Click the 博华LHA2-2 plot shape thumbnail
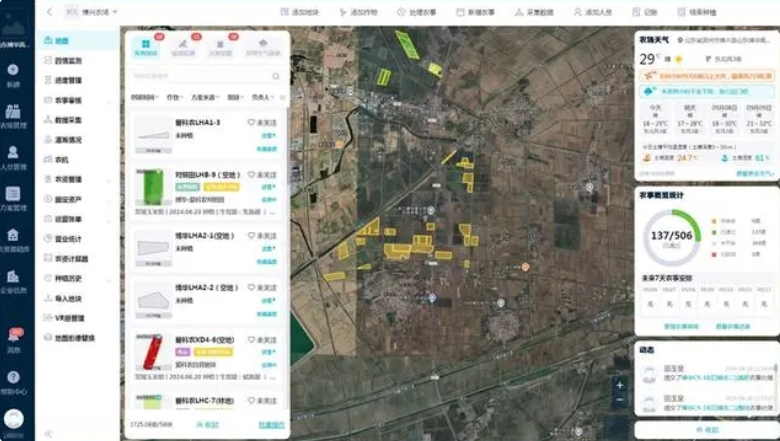Image resolution: width=780 pixels, height=441 pixels. pos(153,300)
